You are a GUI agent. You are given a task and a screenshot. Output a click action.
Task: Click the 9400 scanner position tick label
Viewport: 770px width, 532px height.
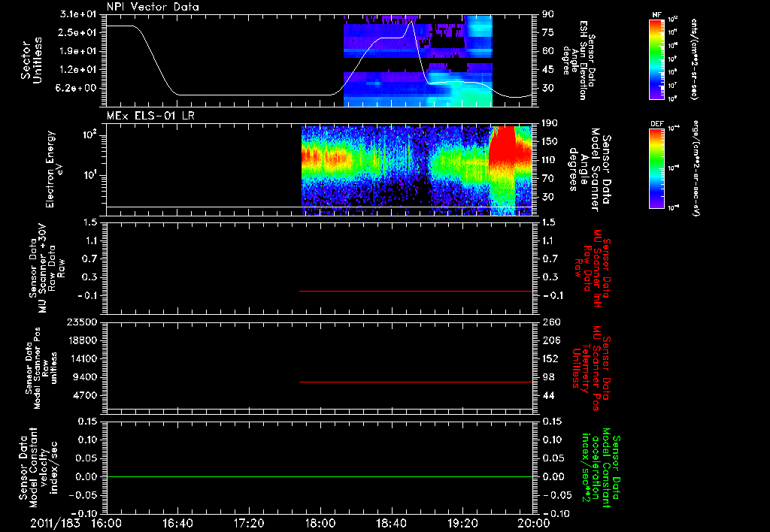tap(86, 377)
